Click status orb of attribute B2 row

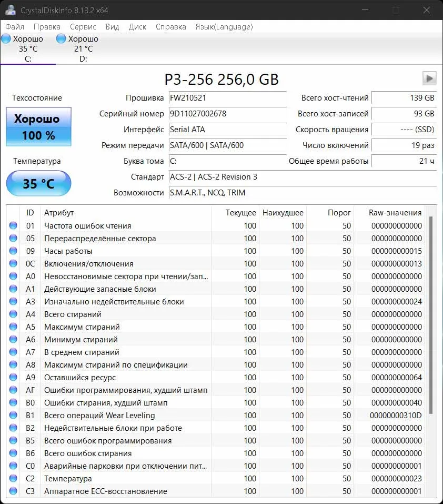13,428
